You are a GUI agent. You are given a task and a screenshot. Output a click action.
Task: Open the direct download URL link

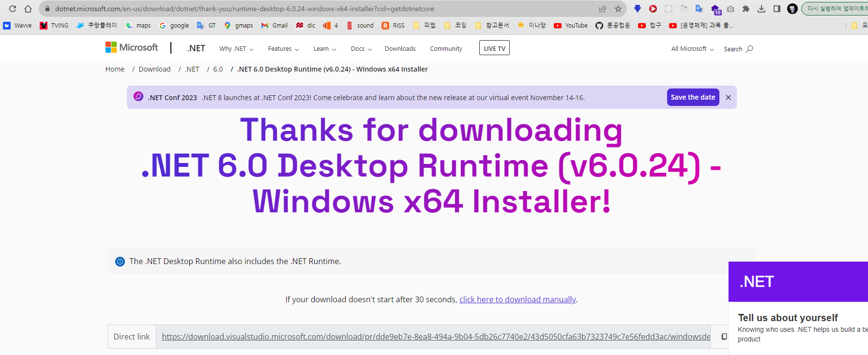[436, 337]
